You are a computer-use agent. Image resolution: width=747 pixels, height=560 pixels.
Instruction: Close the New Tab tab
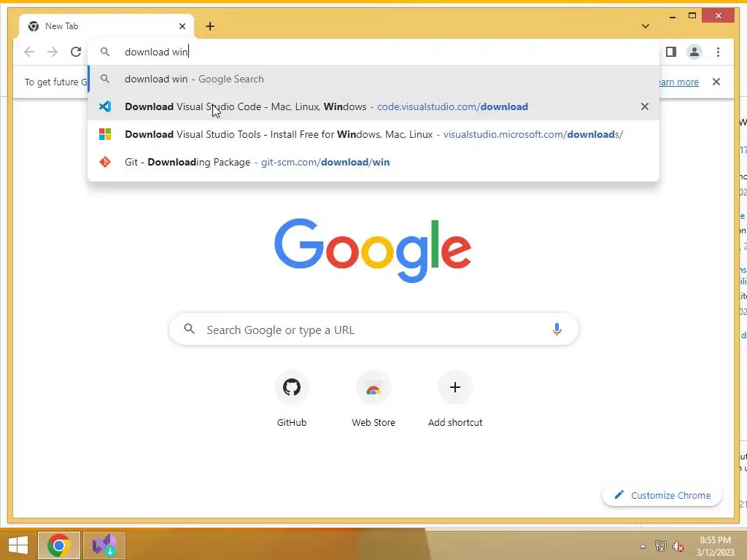point(182,26)
